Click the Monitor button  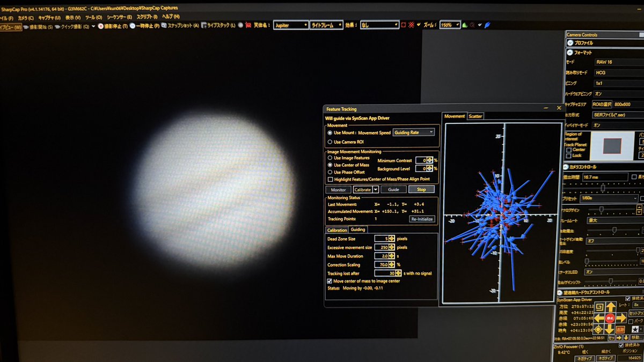338,189
